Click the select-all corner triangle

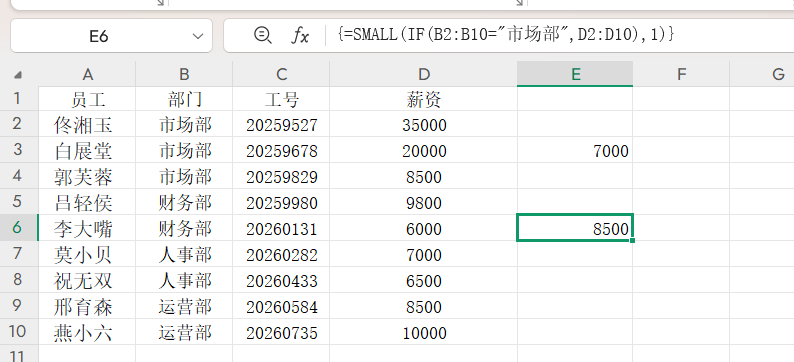18,75
